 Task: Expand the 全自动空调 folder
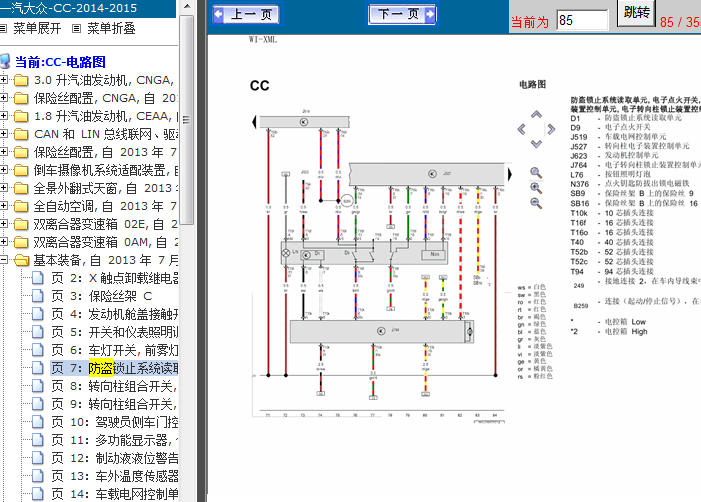point(4,206)
